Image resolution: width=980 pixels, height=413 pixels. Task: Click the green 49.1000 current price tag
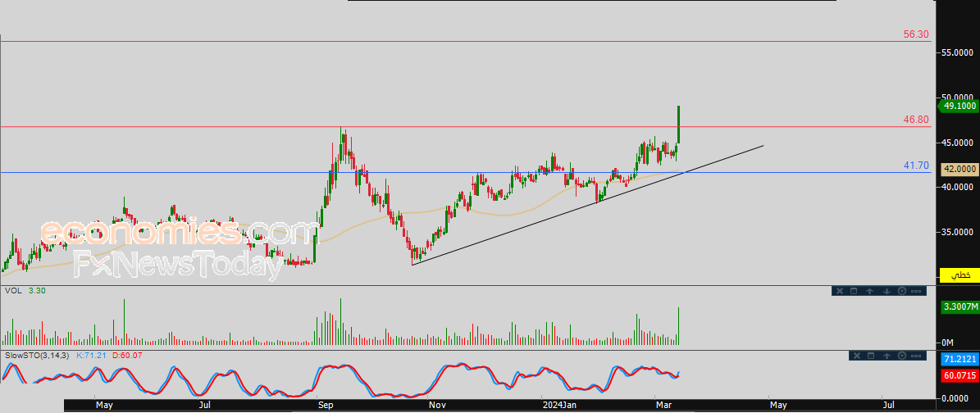click(x=959, y=107)
